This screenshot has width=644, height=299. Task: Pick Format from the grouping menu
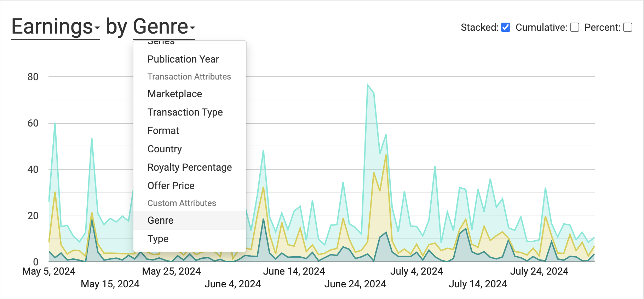[190, 130]
